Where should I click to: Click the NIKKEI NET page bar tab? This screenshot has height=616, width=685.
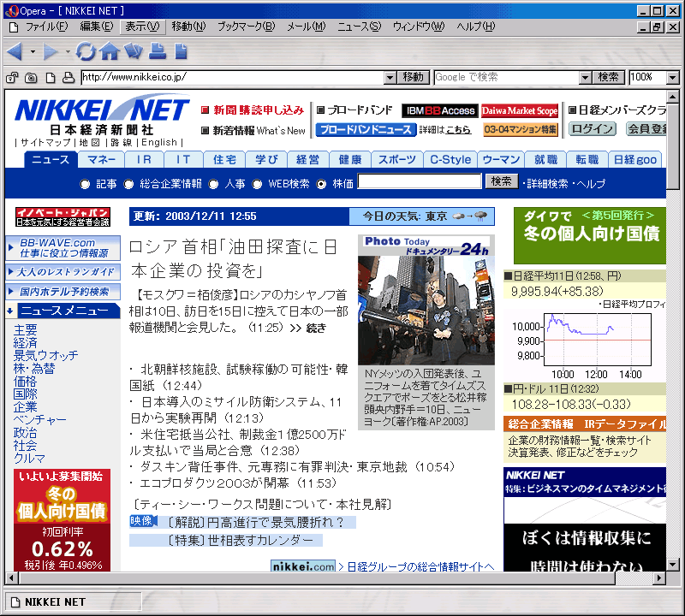pyautogui.click(x=74, y=602)
